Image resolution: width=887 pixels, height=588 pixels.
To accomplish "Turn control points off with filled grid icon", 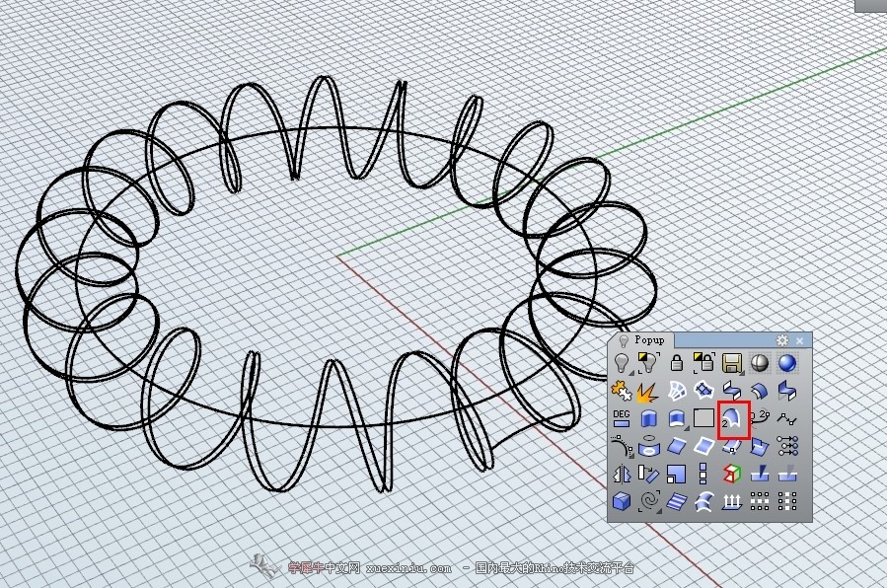I will [787, 501].
